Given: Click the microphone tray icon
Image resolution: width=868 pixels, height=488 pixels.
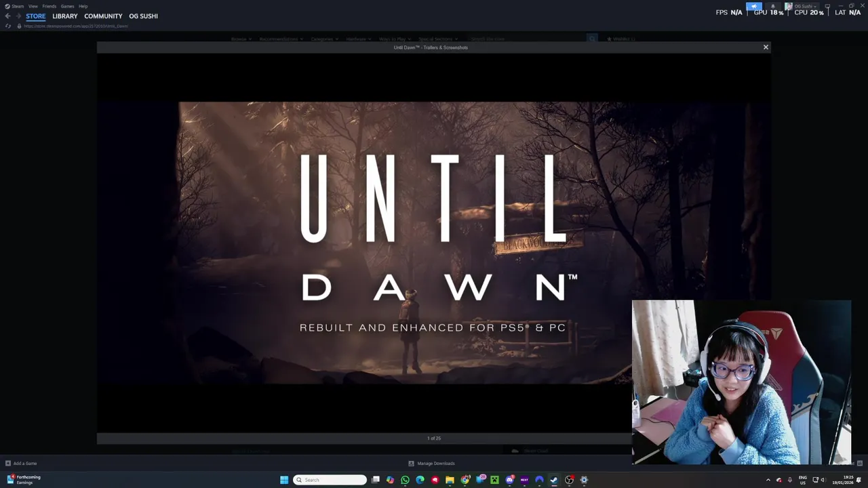Looking at the screenshot, I should pos(790,480).
